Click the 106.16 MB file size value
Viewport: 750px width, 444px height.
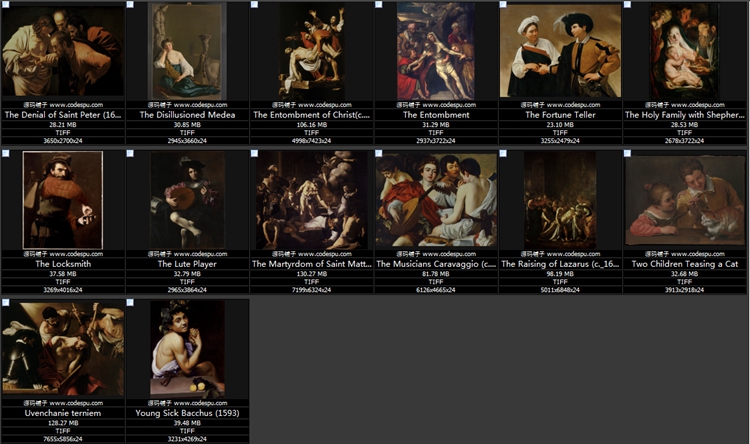pyautogui.click(x=311, y=124)
